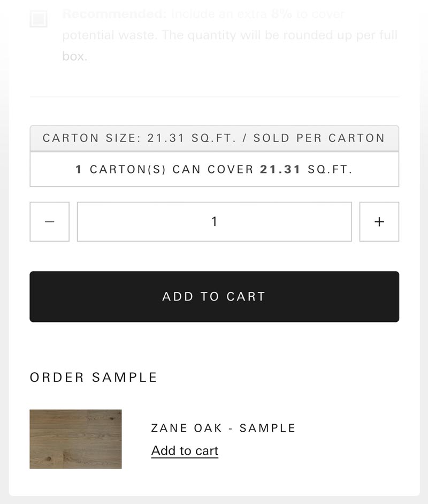Viewport: 428px width, 504px height.
Task: Click the bold 'Recommended:' label text
Action: click(x=114, y=14)
